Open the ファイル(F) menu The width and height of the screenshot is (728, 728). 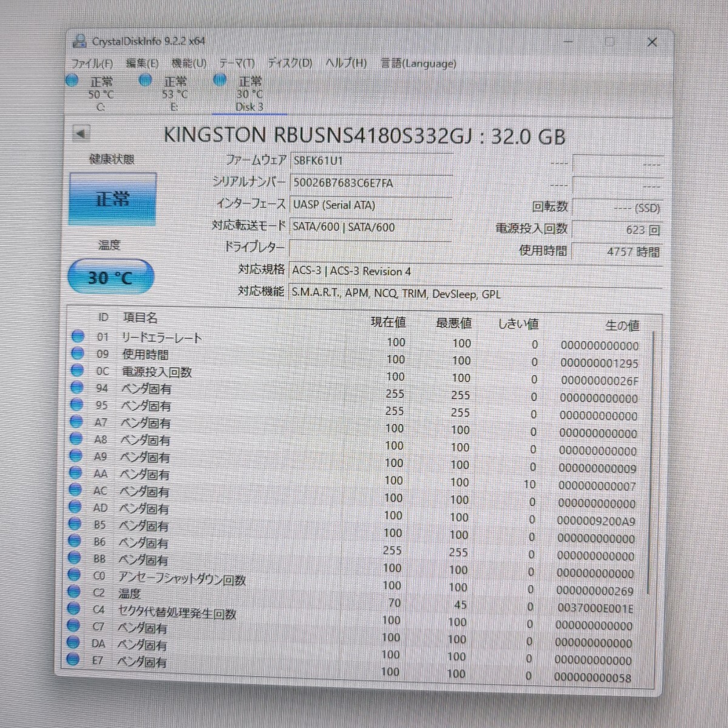92,63
